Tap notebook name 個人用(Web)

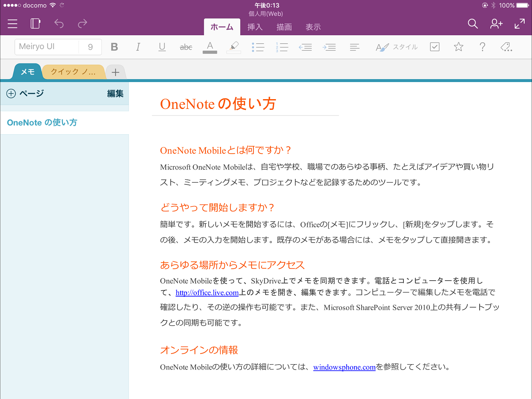pyautogui.click(x=266, y=14)
